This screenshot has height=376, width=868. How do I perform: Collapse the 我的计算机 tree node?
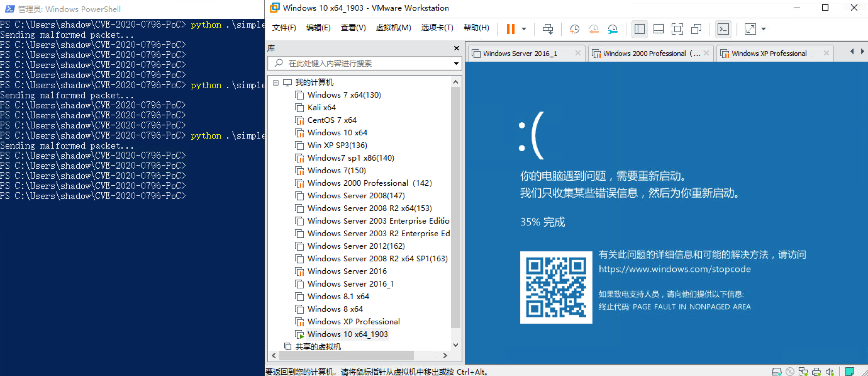276,83
